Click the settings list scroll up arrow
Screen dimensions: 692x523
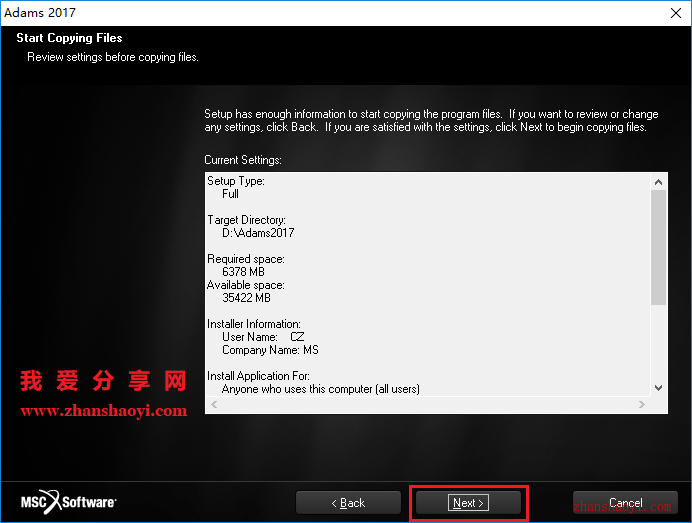click(658, 182)
